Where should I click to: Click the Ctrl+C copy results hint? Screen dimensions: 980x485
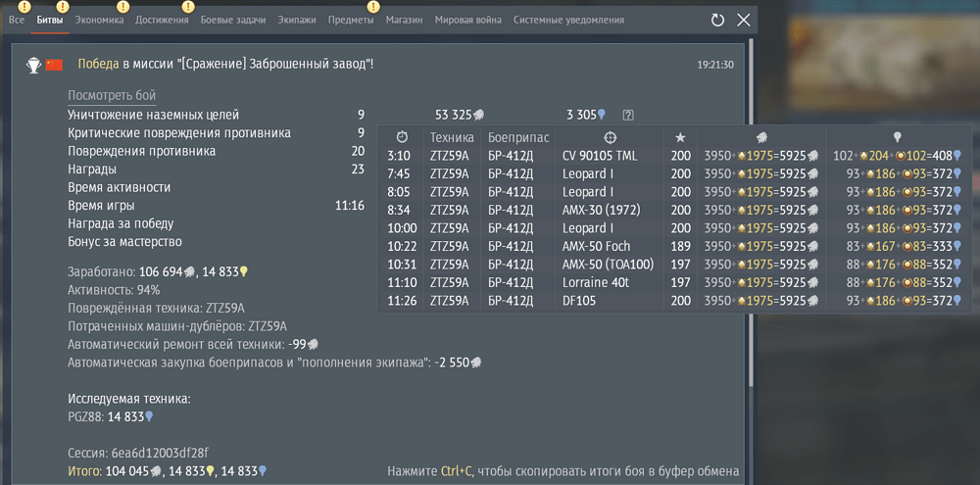tap(563, 471)
